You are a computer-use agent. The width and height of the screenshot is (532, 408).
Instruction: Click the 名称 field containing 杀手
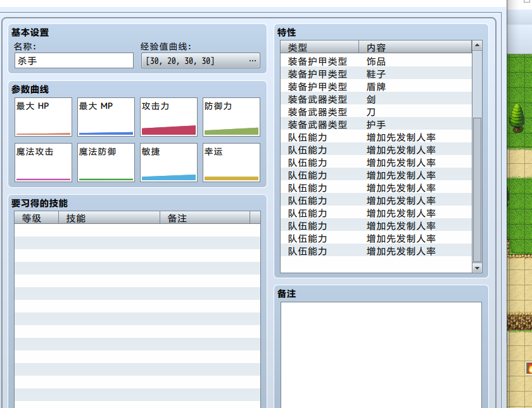tap(74, 61)
